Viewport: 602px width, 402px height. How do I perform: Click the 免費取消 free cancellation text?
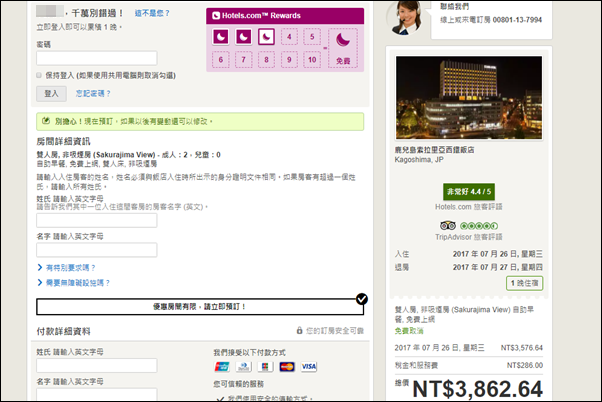pos(409,331)
